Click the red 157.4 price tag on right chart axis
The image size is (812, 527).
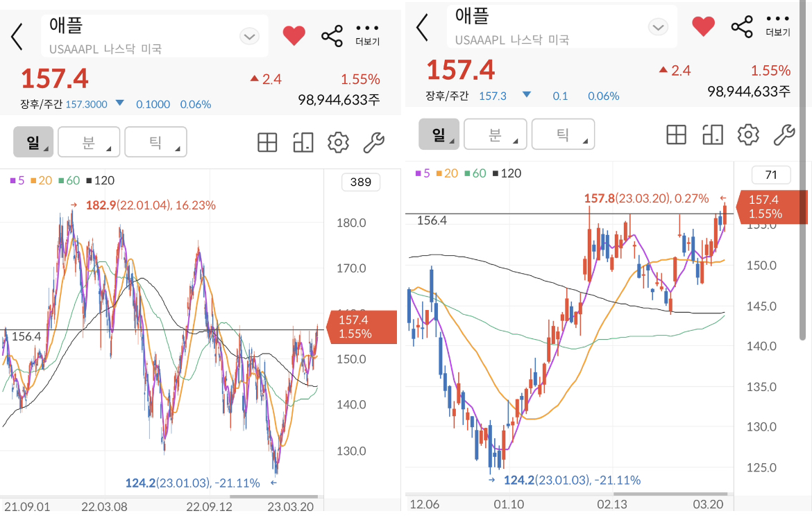click(771, 207)
